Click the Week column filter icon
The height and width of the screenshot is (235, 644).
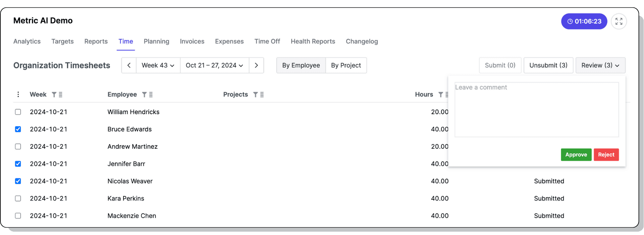(x=54, y=95)
